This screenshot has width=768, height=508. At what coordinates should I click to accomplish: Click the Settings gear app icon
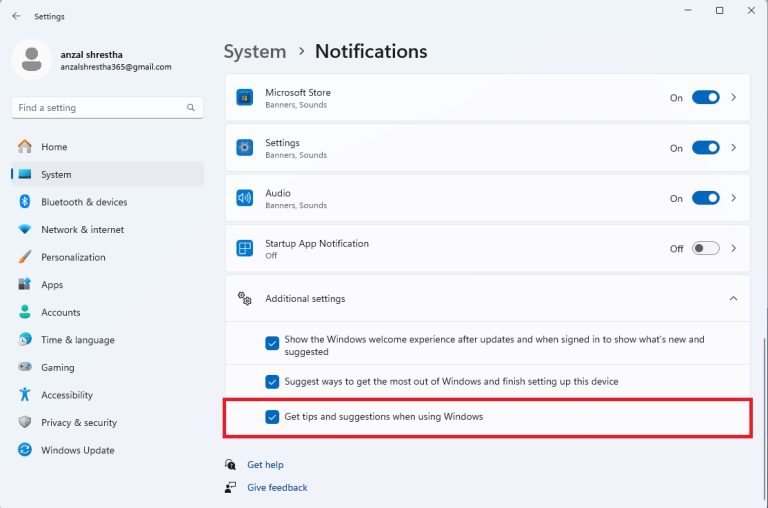[244, 148]
